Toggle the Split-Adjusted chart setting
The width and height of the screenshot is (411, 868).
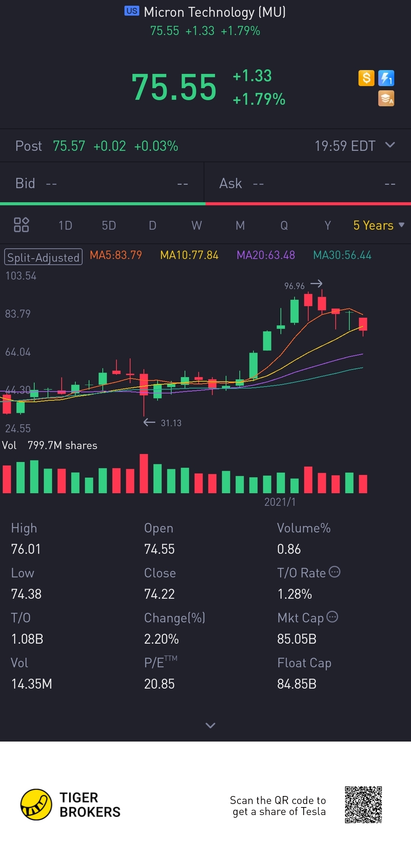pyautogui.click(x=43, y=257)
